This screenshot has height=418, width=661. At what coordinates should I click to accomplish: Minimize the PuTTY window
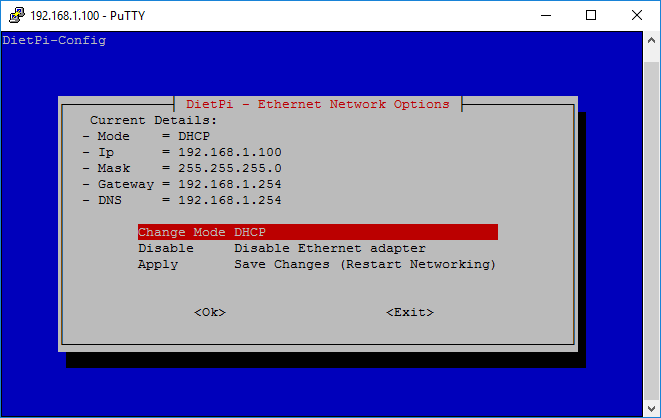(x=546, y=16)
